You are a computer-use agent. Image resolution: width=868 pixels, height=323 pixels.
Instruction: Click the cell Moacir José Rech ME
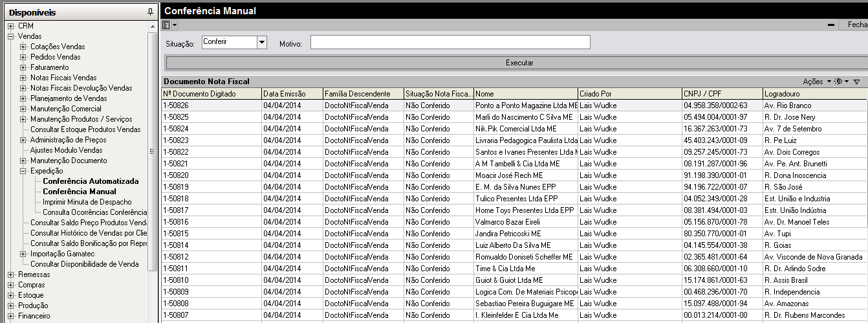pos(525,175)
